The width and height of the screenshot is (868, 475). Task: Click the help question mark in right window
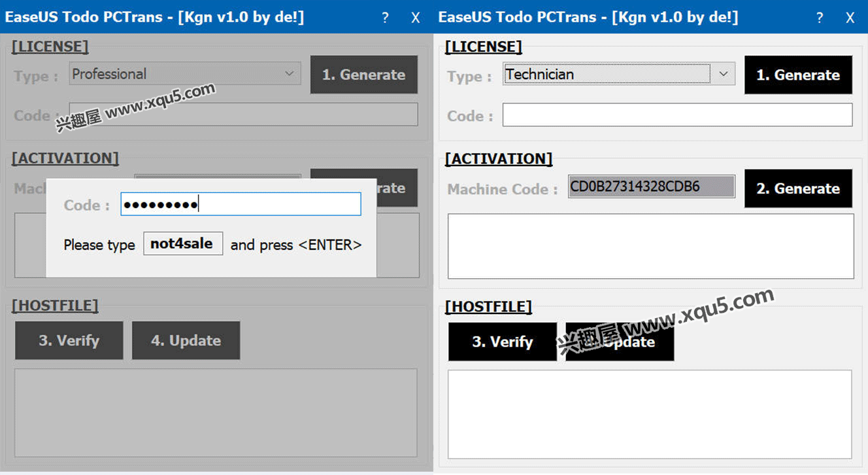820,18
